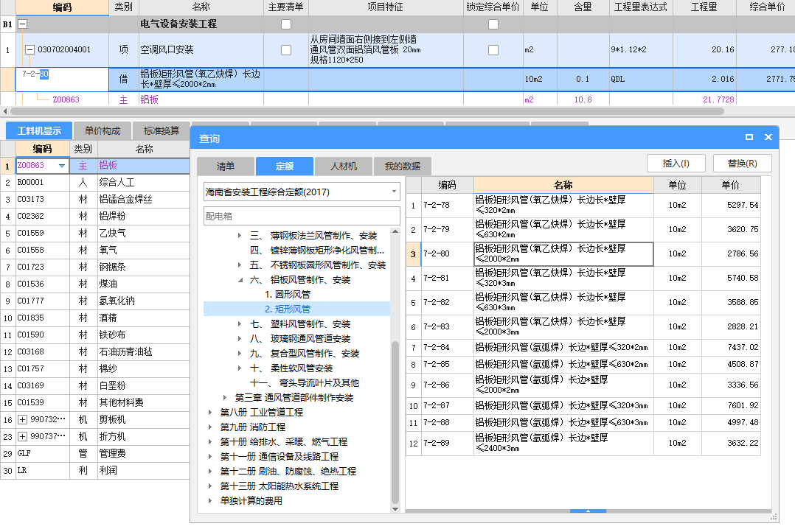
Task: Select 第十册 给排水、采暖、燃气工程
Action: coord(283,442)
